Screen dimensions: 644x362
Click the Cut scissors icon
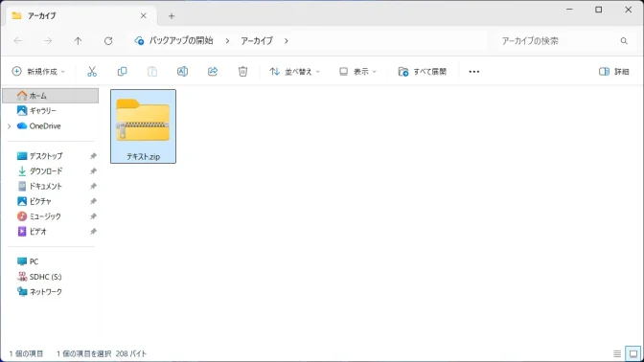92,72
